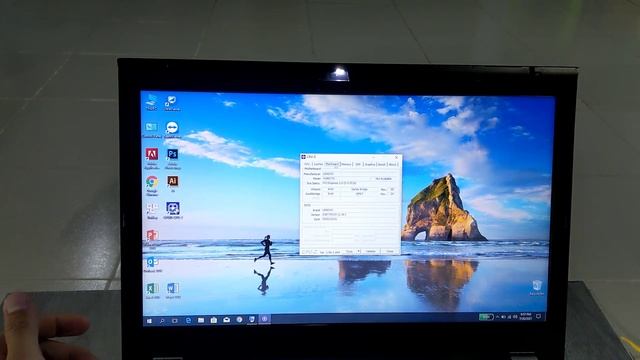Open the volume control in tray

point(503,317)
